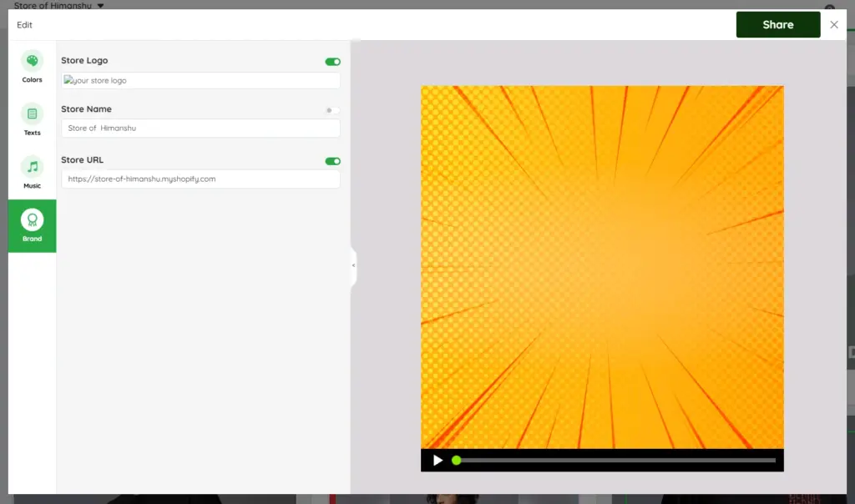Image resolution: width=855 pixels, height=504 pixels.
Task: Close the editor with the X button
Action: (833, 24)
